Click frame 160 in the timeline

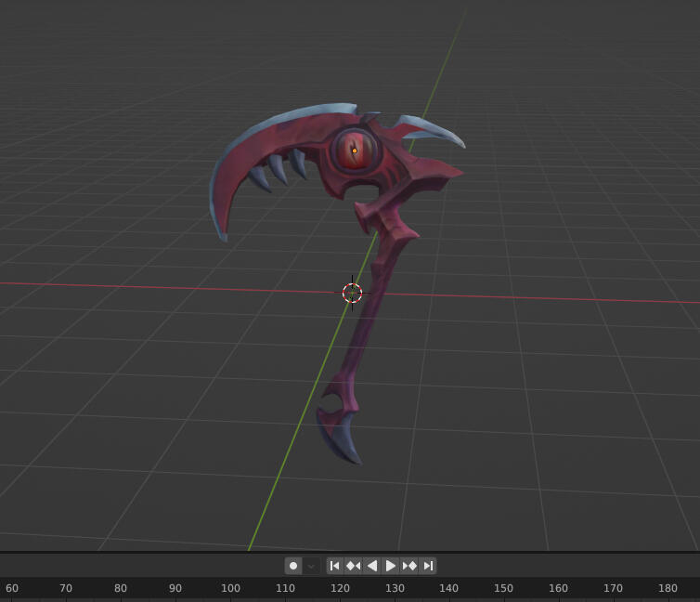pos(558,588)
